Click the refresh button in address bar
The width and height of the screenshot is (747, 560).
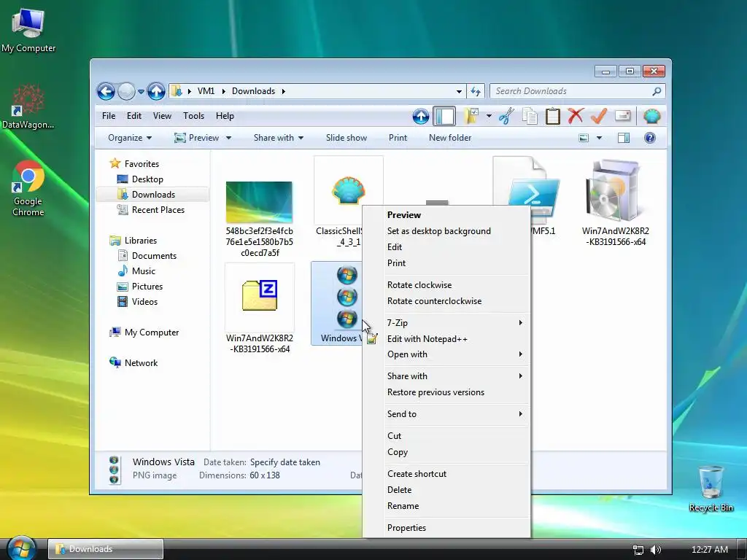pyautogui.click(x=476, y=91)
